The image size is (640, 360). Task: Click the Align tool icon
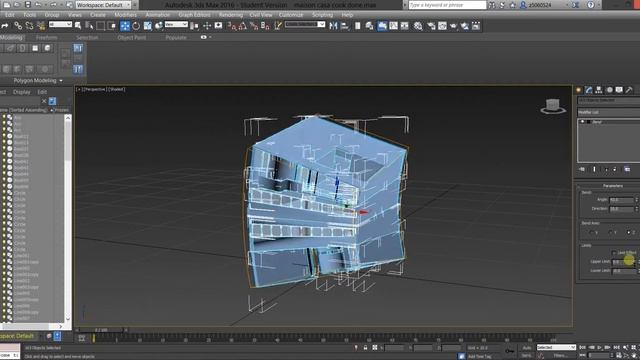tap(345, 26)
